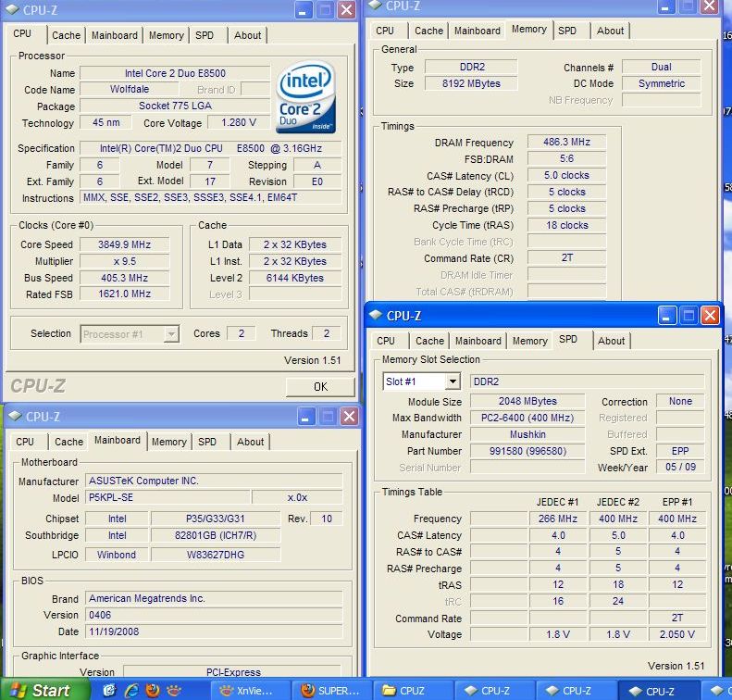Screen dimensions: 732x700
Task: Open the Windows Start menu
Action: 44,690
